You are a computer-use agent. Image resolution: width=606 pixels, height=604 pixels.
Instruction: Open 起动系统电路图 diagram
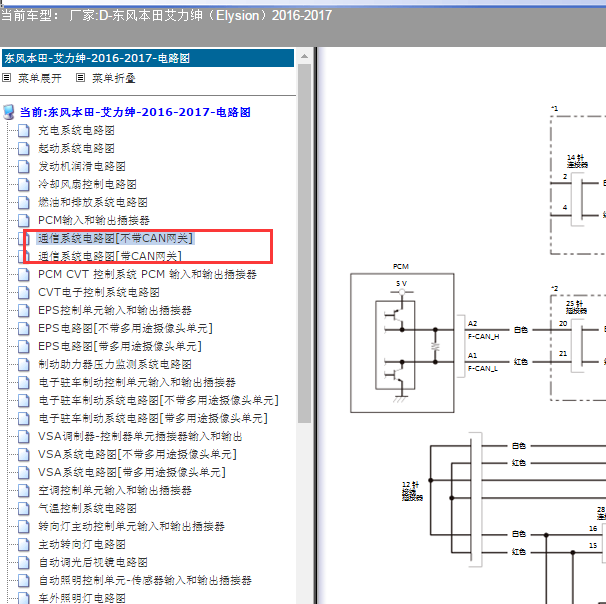coord(76,148)
